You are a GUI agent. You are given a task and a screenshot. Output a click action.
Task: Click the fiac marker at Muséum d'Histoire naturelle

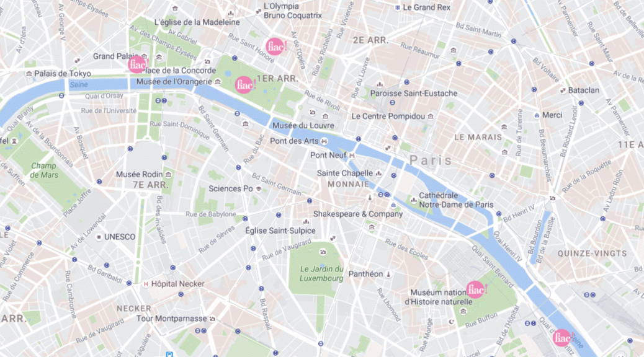pyautogui.click(x=476, y=289)
